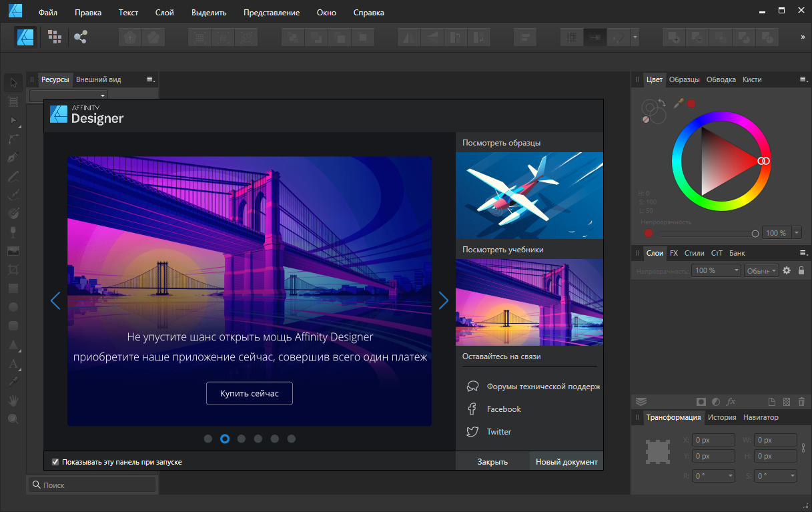Select the Vector Crop tool

coord(13,270)
